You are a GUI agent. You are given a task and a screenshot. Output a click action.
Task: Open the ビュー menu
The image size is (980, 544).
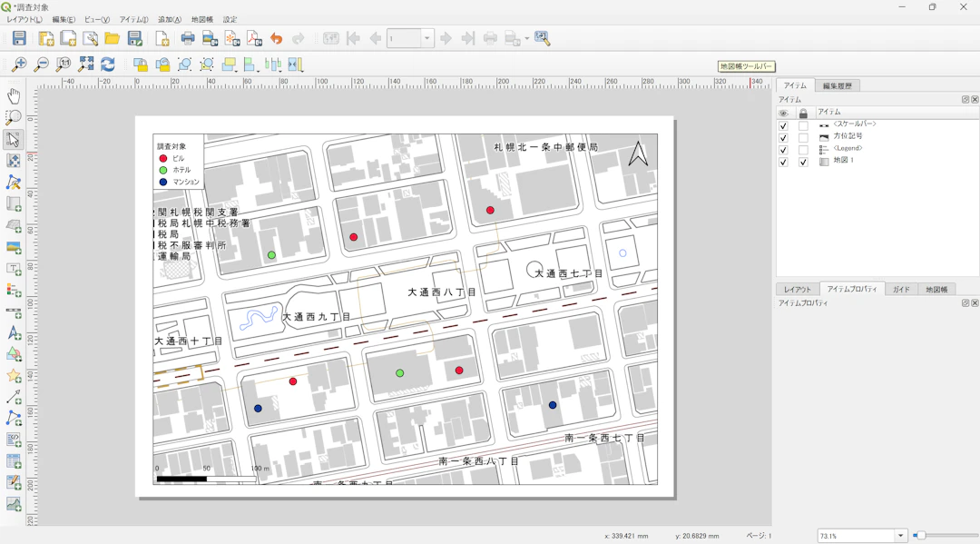97,19
